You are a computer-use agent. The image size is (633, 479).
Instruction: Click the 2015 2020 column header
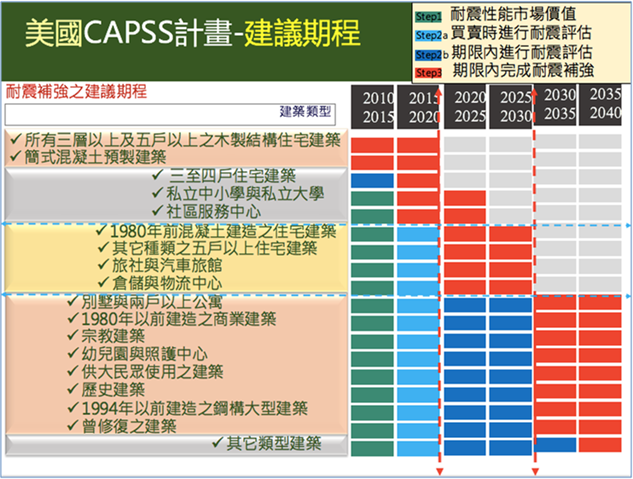pyautogui.click(x=418, y=107)
